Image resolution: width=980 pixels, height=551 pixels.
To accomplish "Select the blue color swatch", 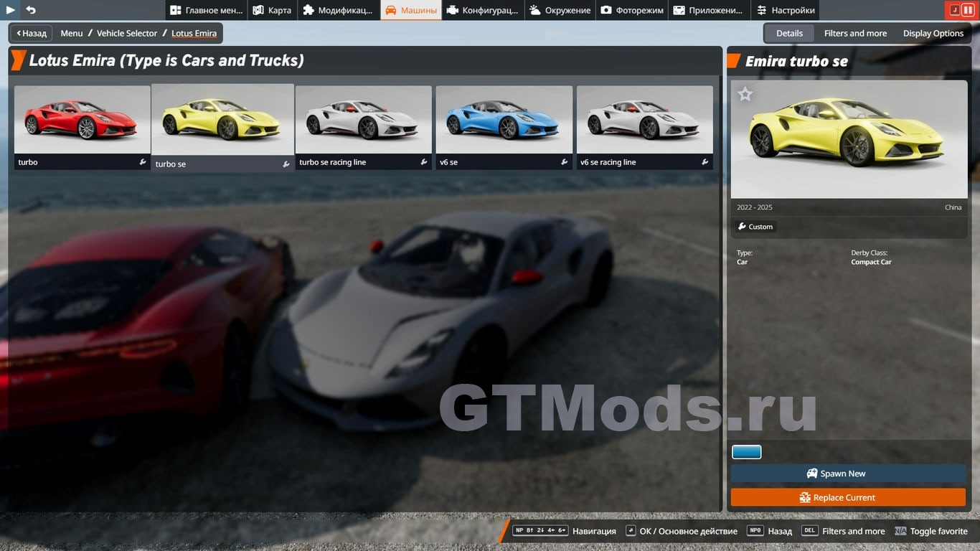I will point(746,452).
